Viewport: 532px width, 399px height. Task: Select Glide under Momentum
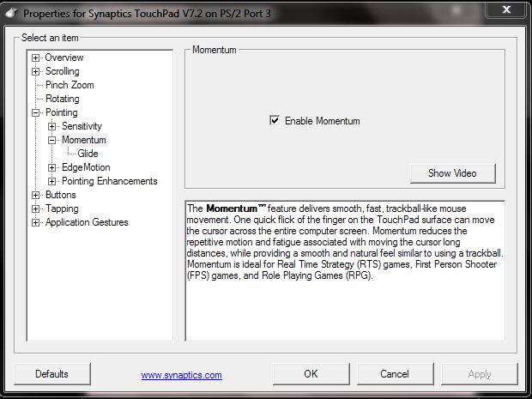(88, 154)
